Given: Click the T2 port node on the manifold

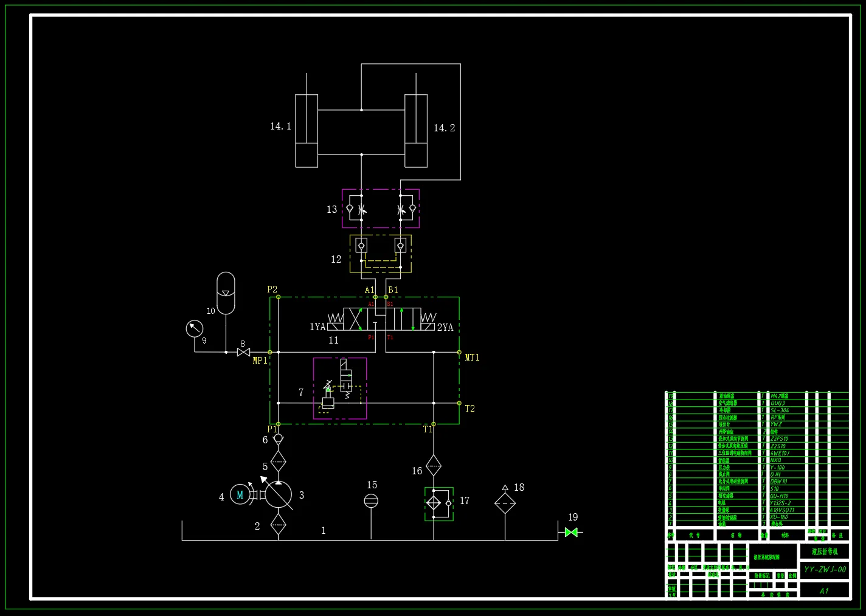Looking at the screenshot, I should 459,403.
